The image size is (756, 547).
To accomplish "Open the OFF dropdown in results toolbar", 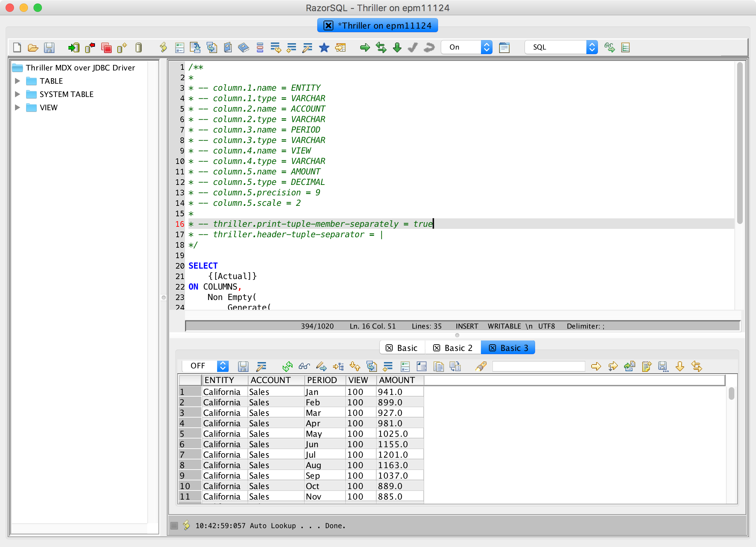I will click(222, 366).
